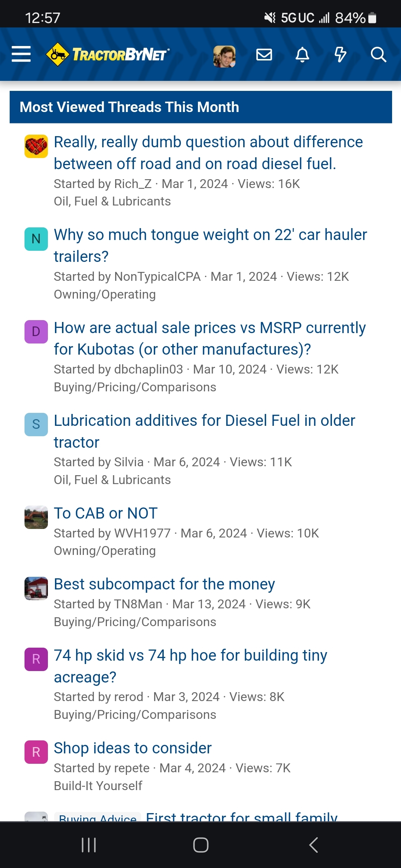Tap the TractorByNet logo

tap(108, 55)
